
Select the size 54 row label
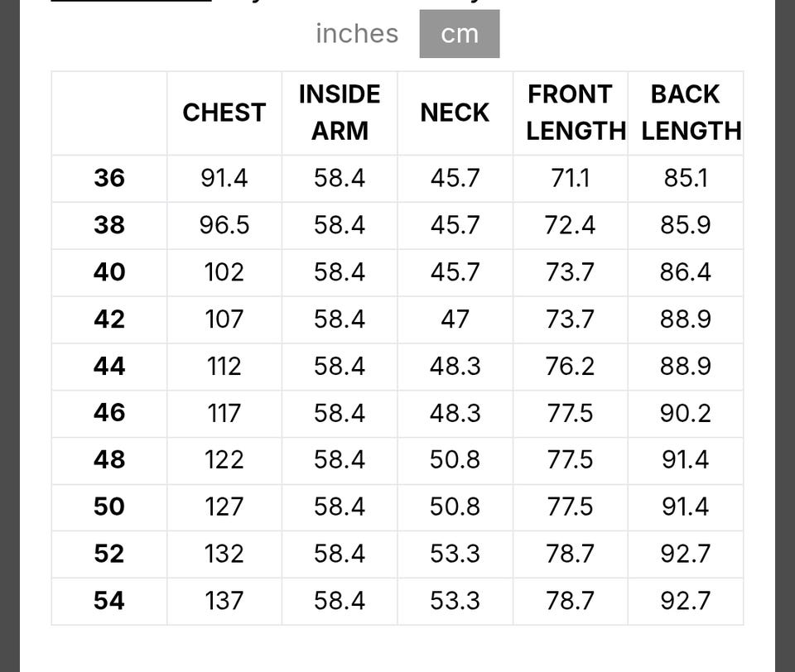(109, 601)
